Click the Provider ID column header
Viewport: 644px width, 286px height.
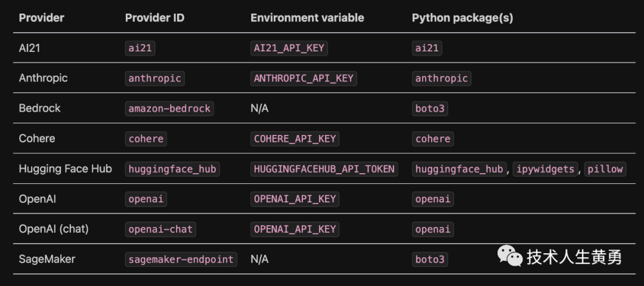154,17
